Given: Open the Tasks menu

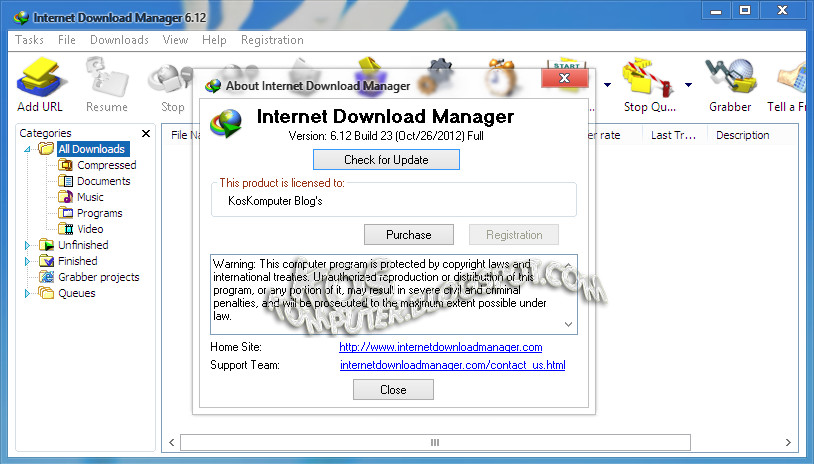Looking at the screenshot, I should pyautogui.click(x=29, y=40).
